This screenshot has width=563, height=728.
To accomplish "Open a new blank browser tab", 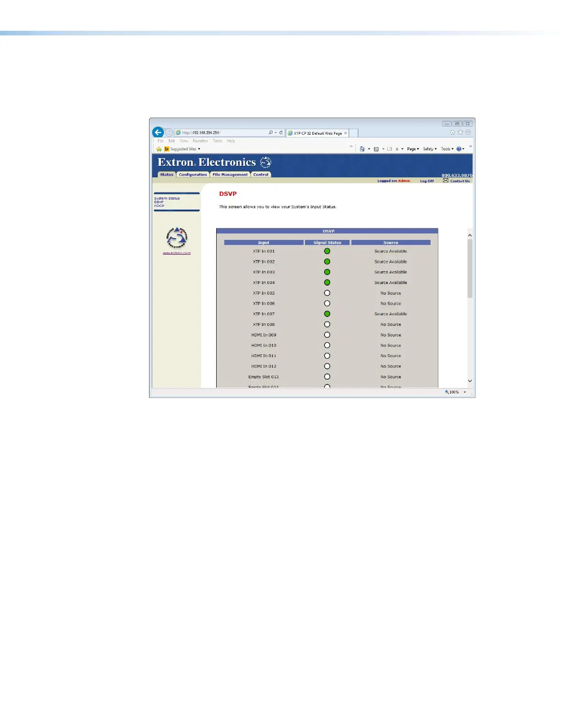I will click(x=354, y=133).
